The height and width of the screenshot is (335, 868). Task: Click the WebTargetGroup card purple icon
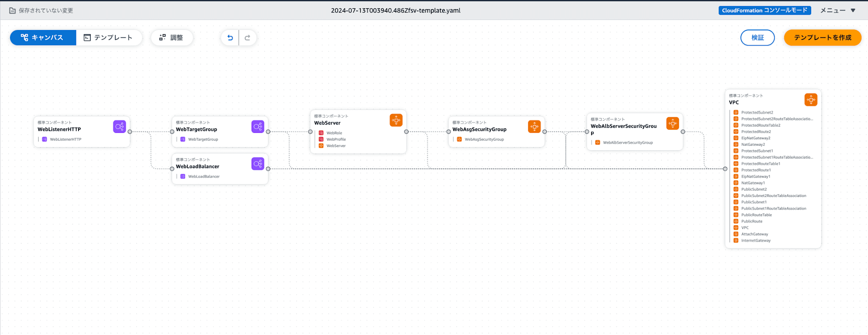click(258, 127)
